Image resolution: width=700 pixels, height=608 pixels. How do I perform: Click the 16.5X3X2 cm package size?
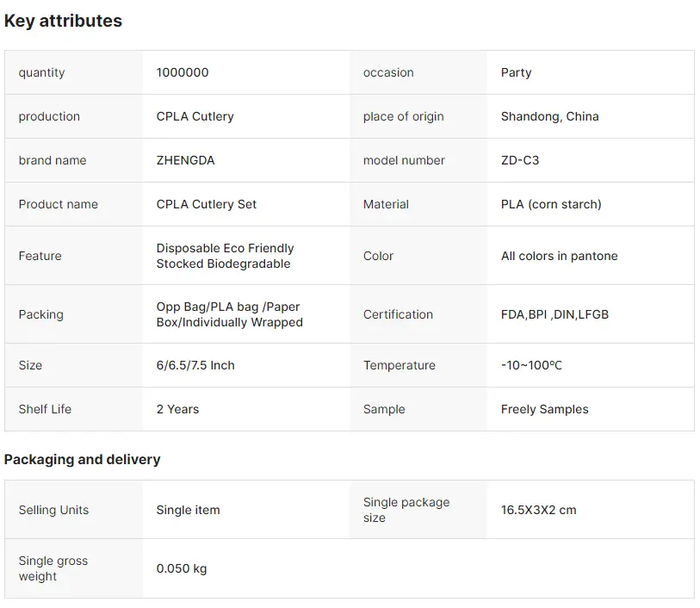[x=538, y=510]
